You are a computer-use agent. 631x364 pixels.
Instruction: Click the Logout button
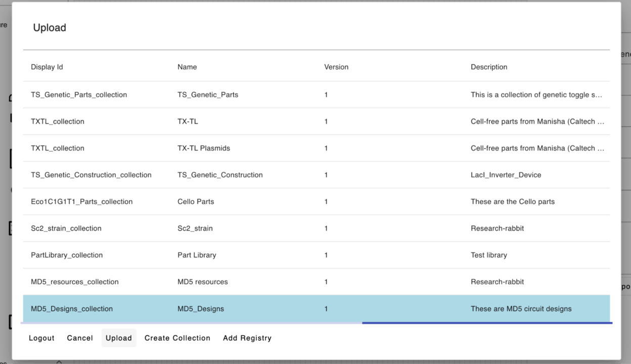pos(41,338)
